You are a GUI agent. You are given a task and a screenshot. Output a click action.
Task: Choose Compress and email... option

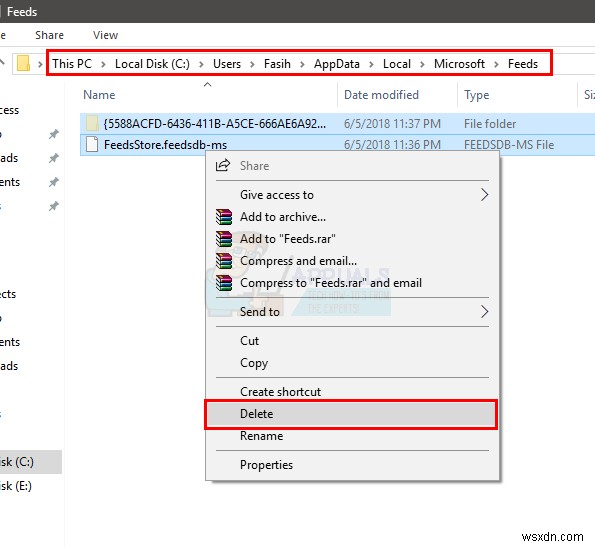tap(298, 261)
